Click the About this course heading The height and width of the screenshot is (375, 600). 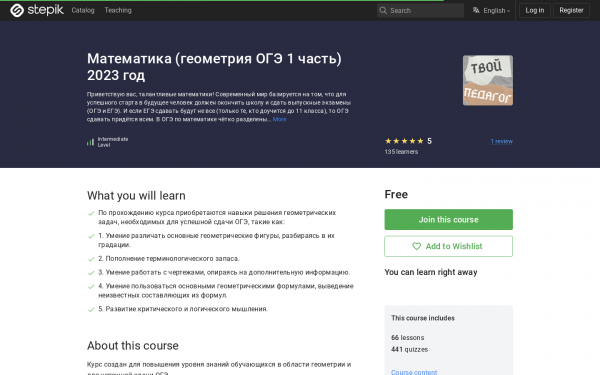[133, 346]
